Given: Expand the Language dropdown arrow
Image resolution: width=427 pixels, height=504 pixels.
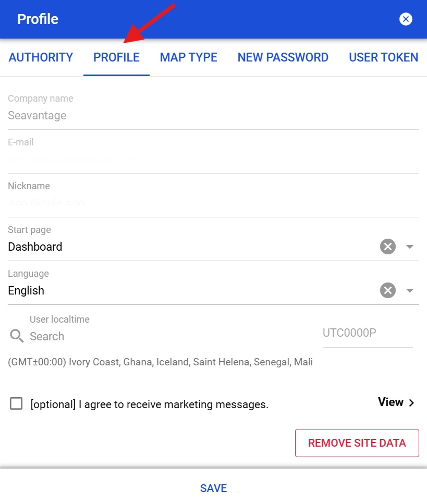Looking at the screenshot, I should click(410, 290).
